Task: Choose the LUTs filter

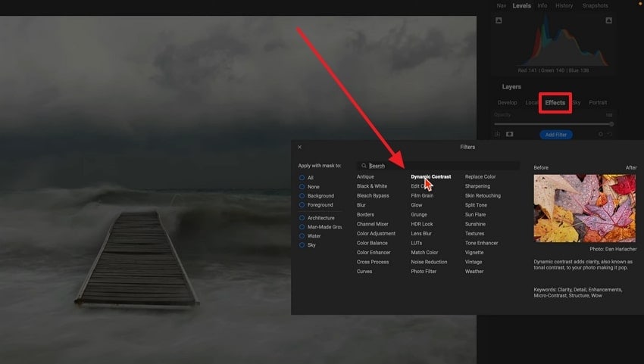Action: point(417,243)
